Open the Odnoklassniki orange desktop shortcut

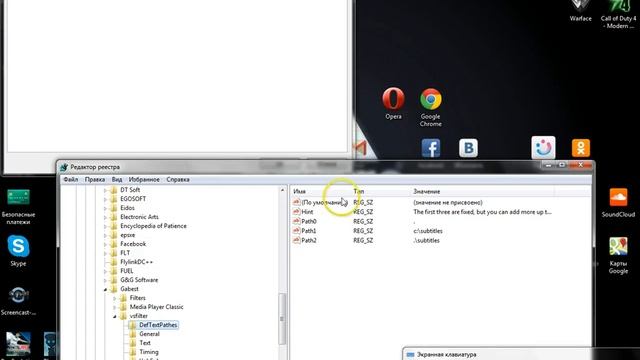[x=580, y=148]
